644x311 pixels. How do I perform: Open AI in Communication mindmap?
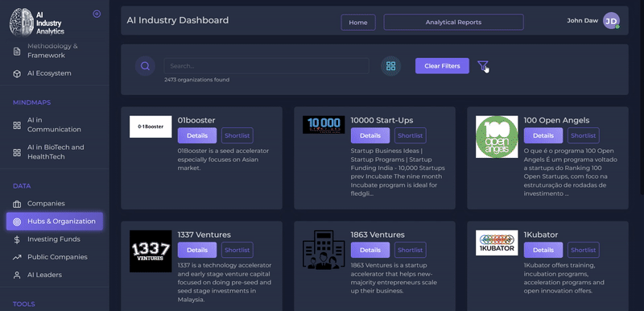[x=54, y=125]
